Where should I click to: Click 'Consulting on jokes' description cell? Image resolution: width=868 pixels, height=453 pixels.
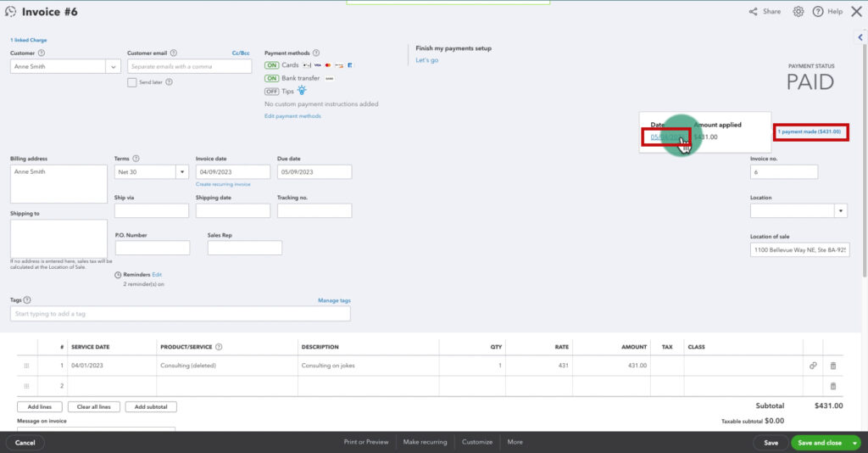click(368, 366)
